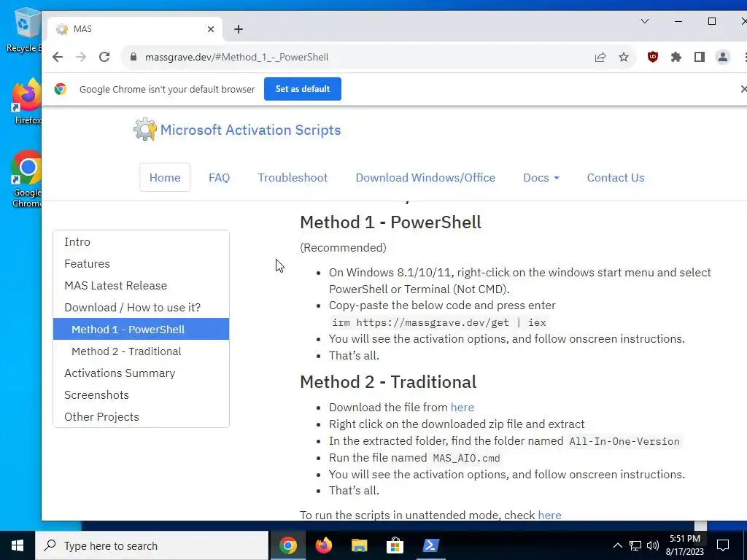This screenshot has width=747, height=560.
Task: Jump to Screenshots section
Action: click(x=141, y=395)
